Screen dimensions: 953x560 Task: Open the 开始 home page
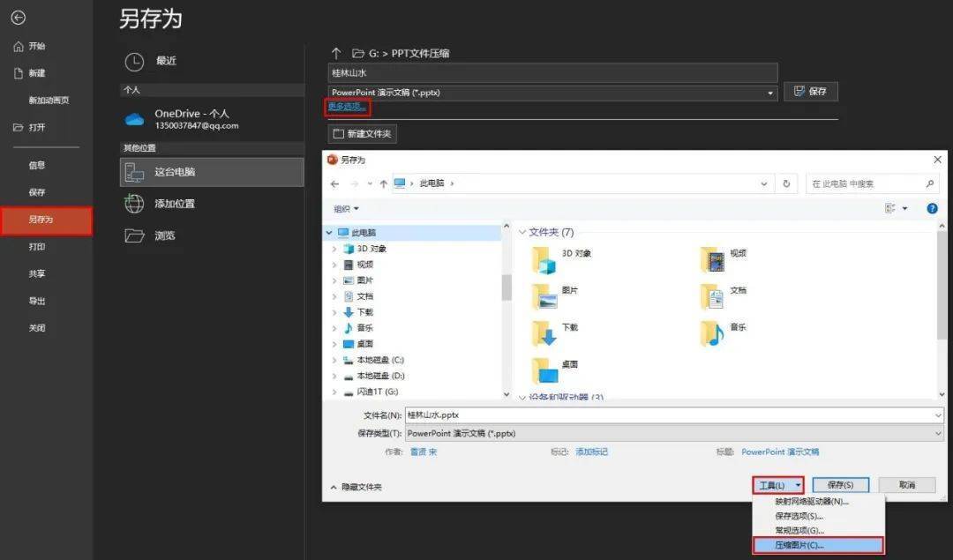(x=29, y=46)
